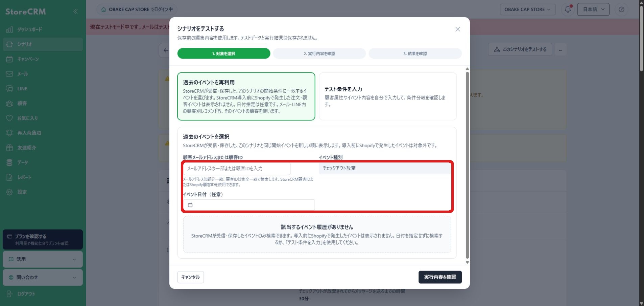Open the 日本語 language dropdown

593,9
